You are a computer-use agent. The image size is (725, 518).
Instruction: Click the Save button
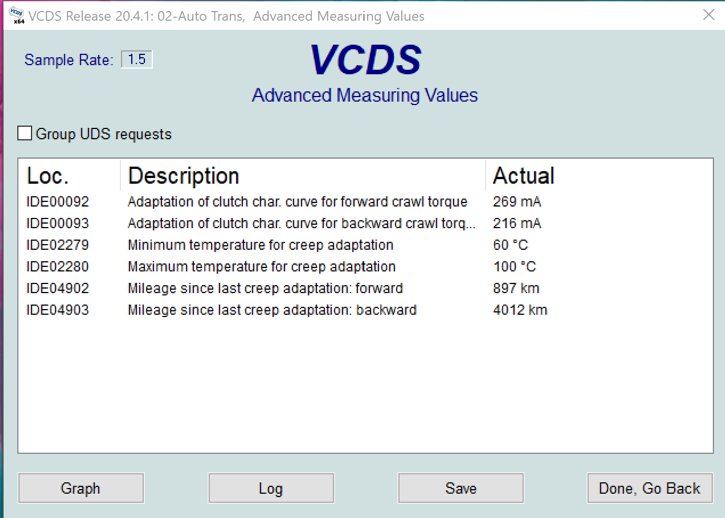[x=461, y=488]
